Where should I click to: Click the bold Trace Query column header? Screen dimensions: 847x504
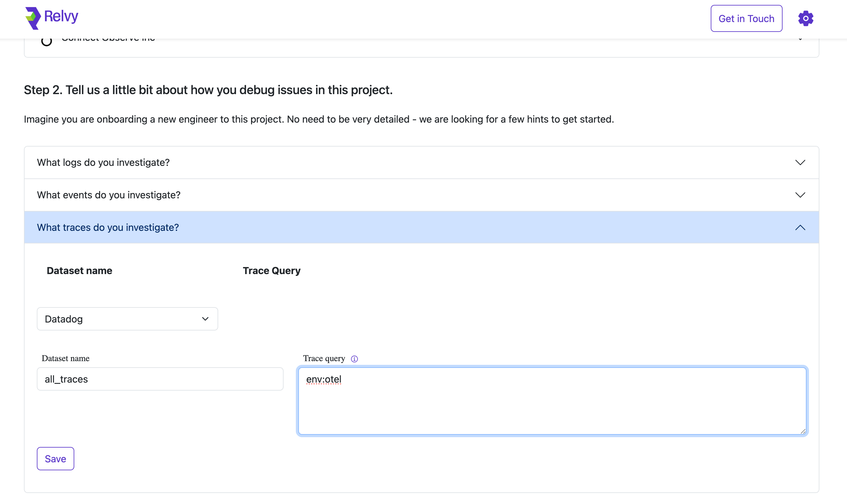[x=272, y=270]
